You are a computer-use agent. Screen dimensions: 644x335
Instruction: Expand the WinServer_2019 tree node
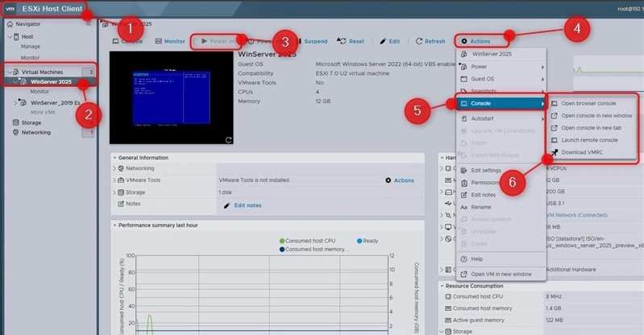pyautogui.click(x=15, y=102)
